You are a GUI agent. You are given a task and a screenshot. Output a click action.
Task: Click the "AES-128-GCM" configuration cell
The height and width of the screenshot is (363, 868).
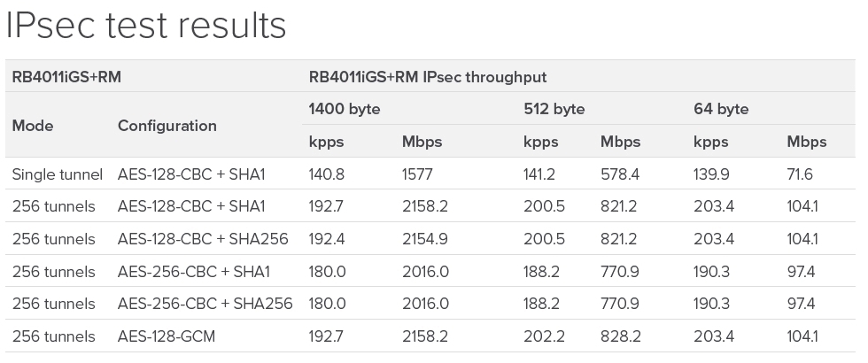click(167, 336)
